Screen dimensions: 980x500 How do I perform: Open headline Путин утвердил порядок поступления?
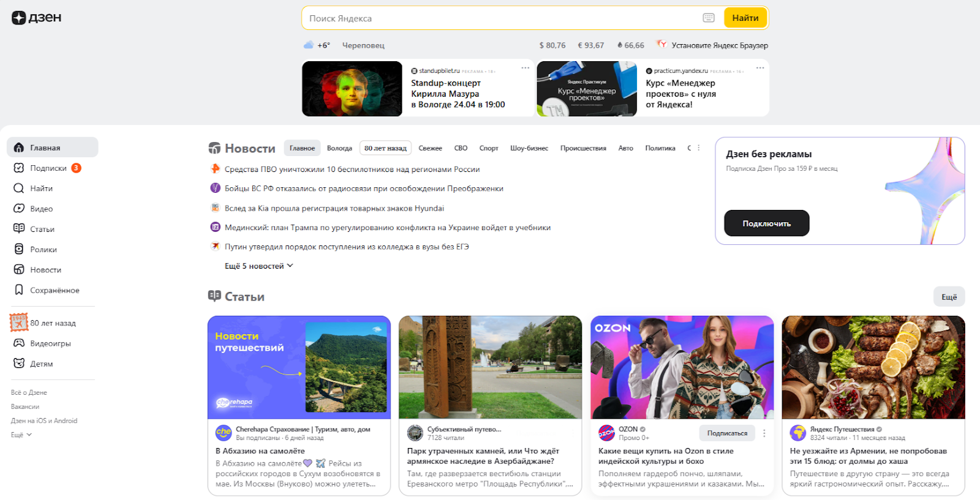pos(347,247)
